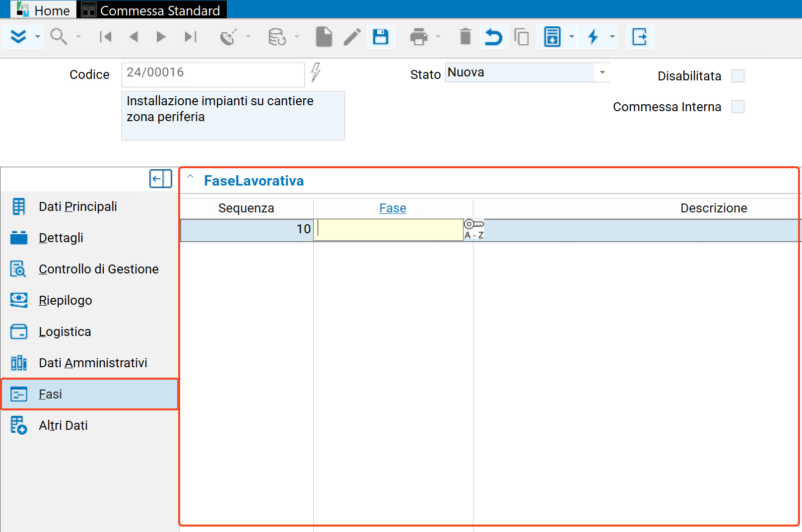
Task: Click the database refresh toolbar icon
Action: click(x=277, y=37)
